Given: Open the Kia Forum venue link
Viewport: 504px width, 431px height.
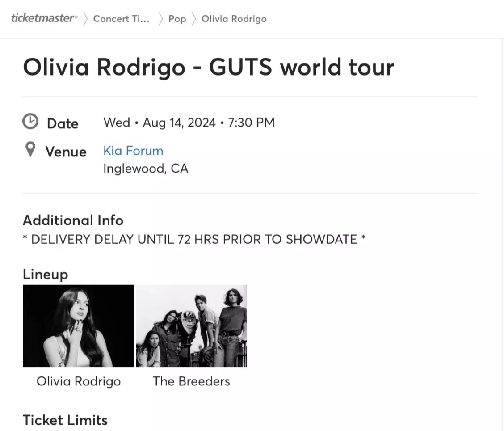Looking at the screenshot, I should click(133, 151).
